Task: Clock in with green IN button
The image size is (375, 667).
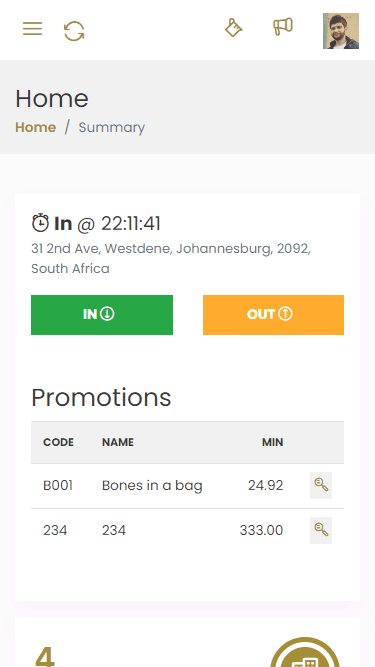Action: (x=102, y=315)
